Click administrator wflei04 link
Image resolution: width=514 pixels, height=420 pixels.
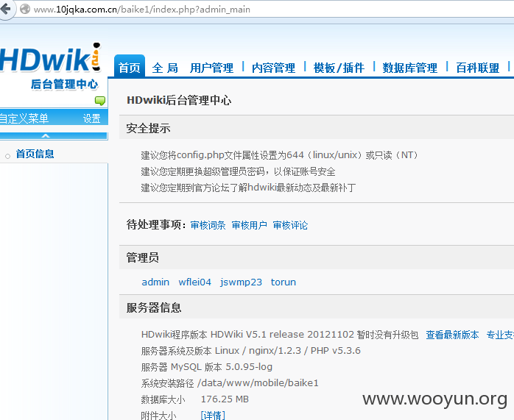[194, 282]
